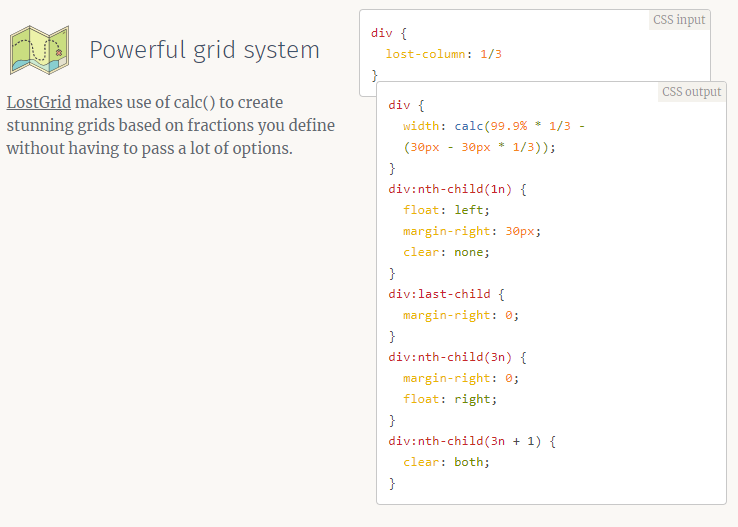Click the treasure map icon
Image resolution: width=738 pixels, height=527 pixels.
(40, 50)
